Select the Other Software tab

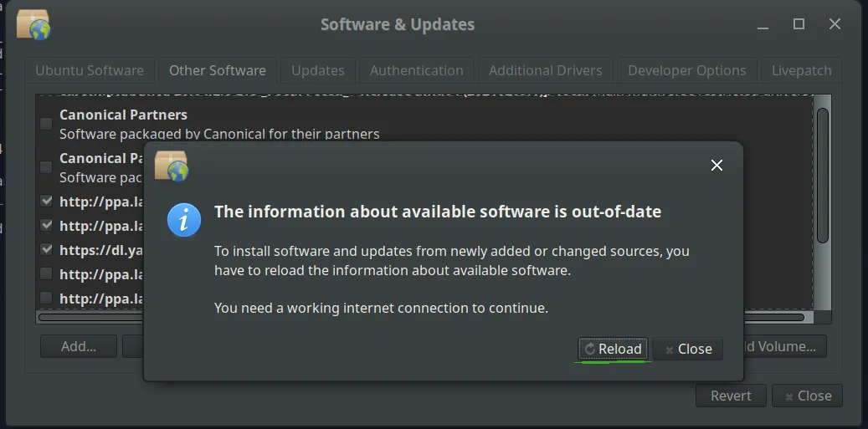point(218,70)
